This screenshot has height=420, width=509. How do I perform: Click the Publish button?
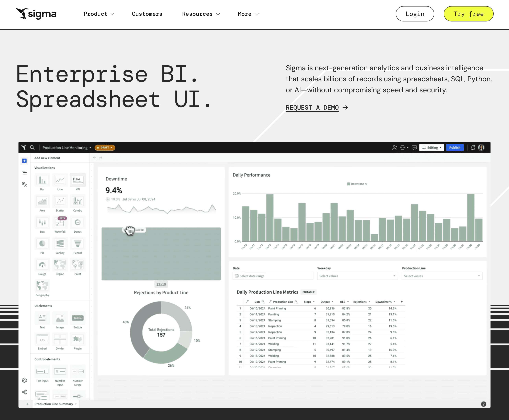click(455, 147)
